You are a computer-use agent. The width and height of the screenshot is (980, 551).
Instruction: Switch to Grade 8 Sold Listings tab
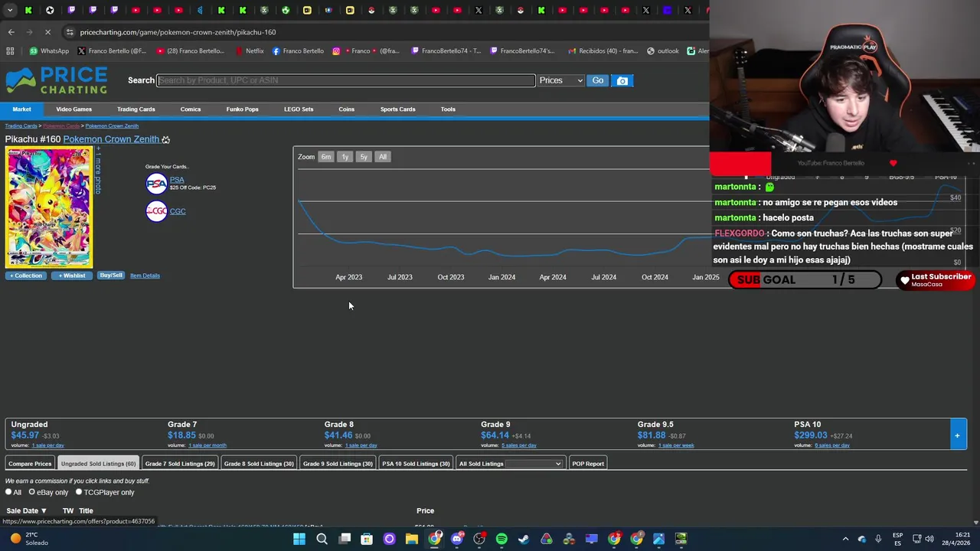click(259, 464)
